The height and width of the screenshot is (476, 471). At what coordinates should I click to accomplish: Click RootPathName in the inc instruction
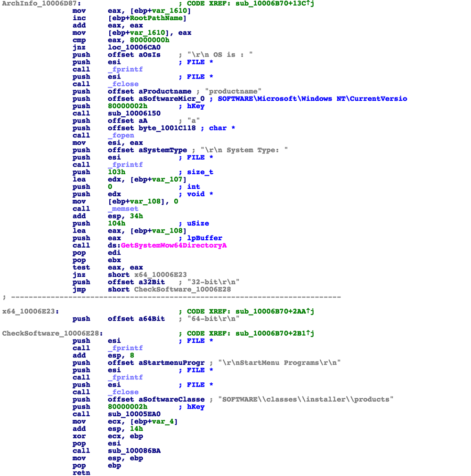pos(156,18)
